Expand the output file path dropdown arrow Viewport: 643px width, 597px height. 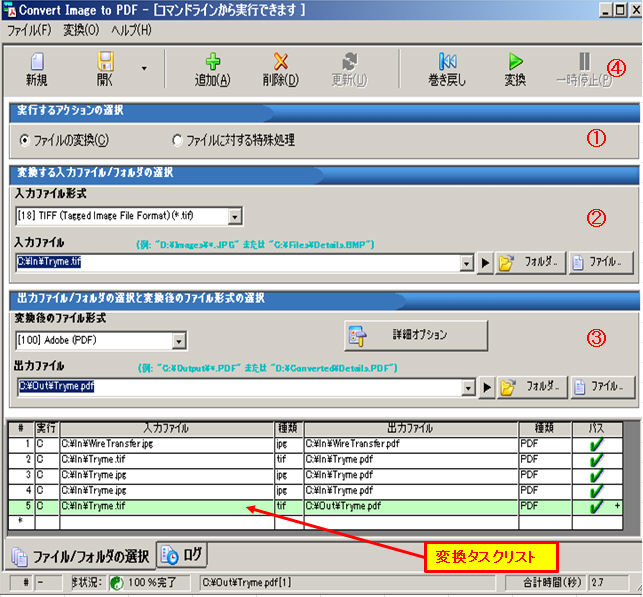[x=468, y=387]
